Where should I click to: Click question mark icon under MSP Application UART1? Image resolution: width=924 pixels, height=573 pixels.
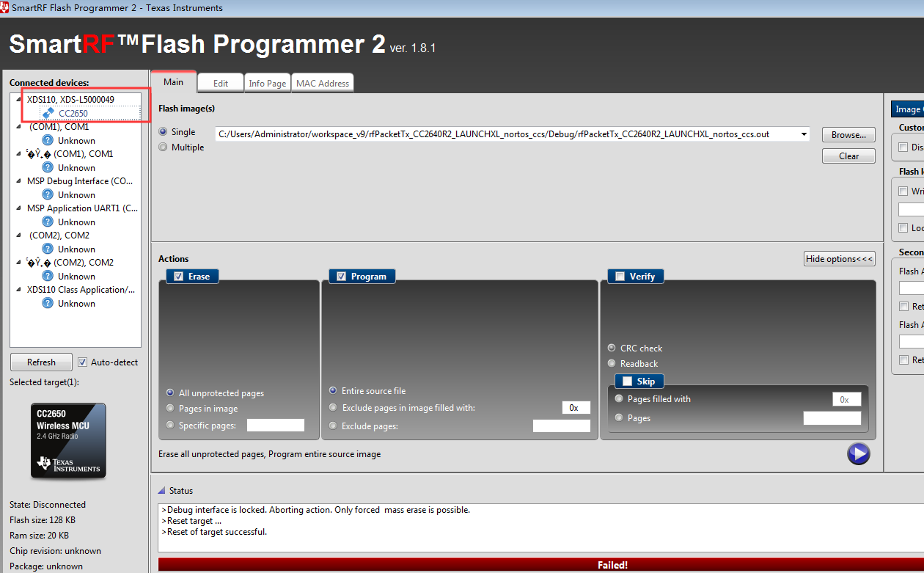pyautogui.click(x=48, y=222)
